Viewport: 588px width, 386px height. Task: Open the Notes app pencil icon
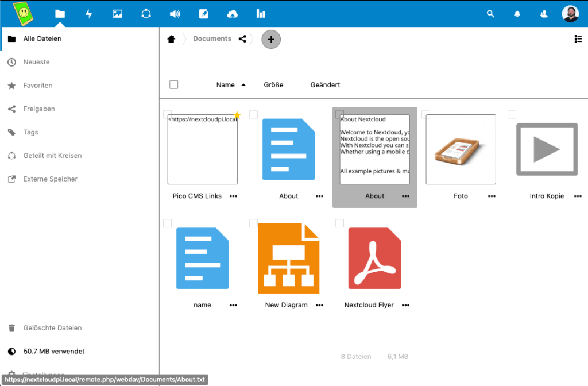click(203, 14)
